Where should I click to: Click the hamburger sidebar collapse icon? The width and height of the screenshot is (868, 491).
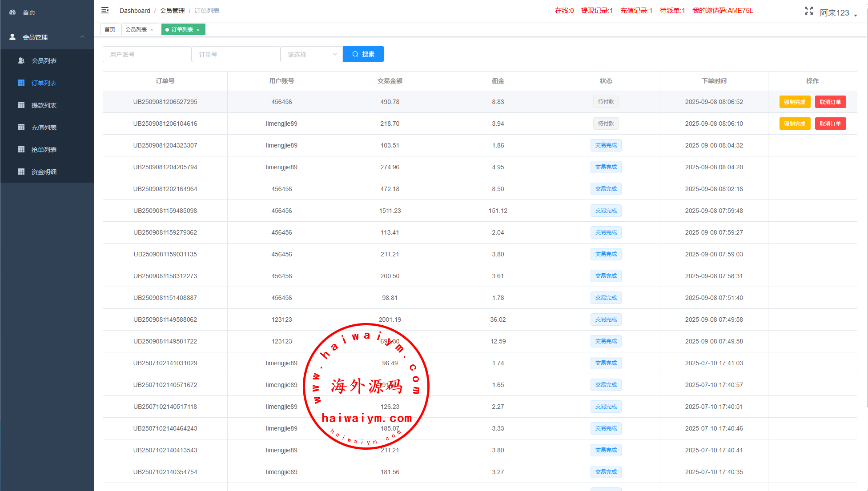[105, 10]
